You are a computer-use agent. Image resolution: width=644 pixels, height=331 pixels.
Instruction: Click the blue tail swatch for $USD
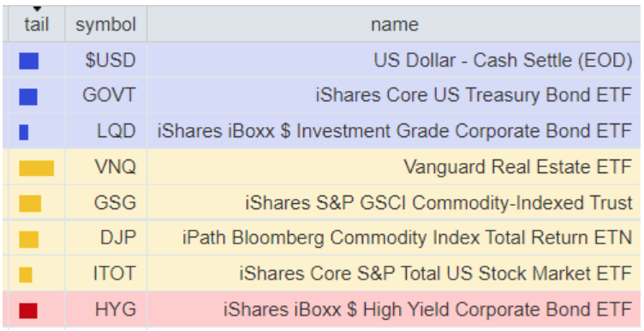(x=29, y=61)
